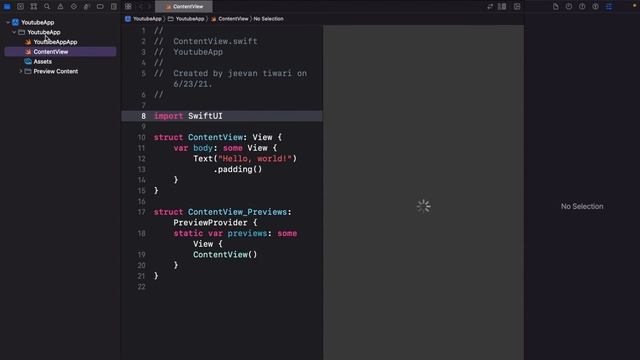This screenshot has height=360, width=640.
Task: Click the var body line
Action: click(x=225, y=148)
